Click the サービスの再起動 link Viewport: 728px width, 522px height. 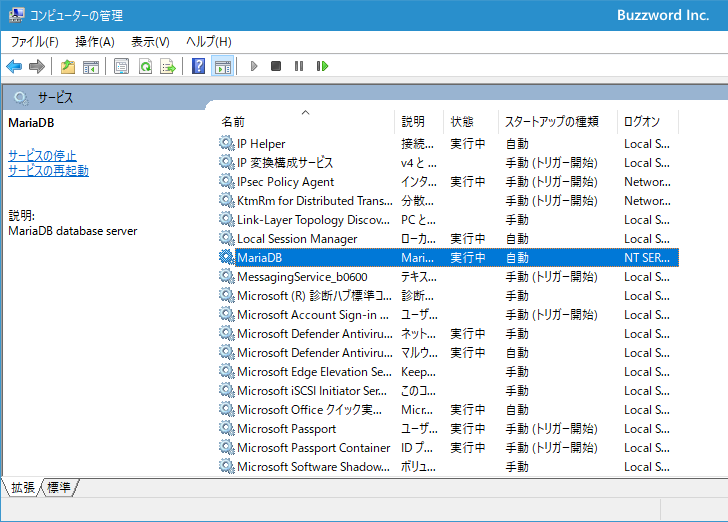coord(48,170)
